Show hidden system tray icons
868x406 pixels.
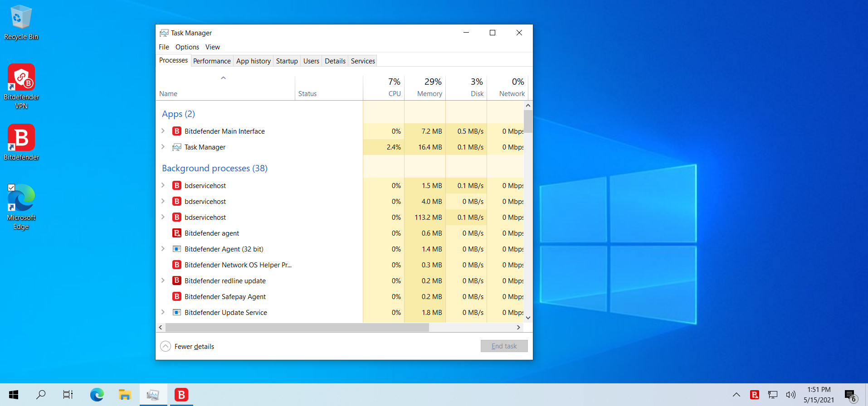point(736,395)
